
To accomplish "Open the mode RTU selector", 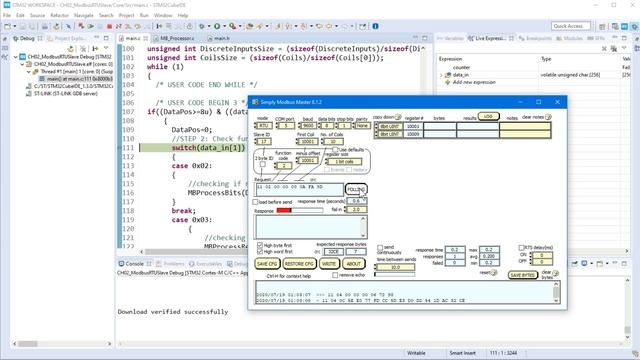I will 263,125.
